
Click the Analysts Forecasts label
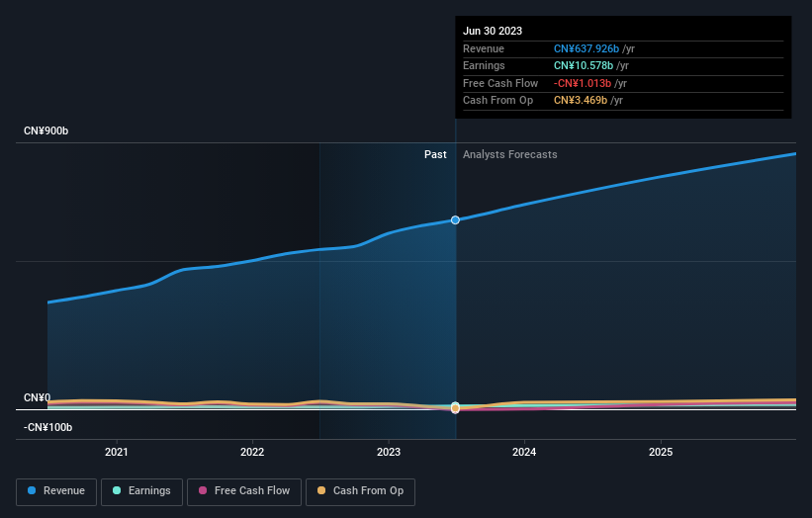click(510, 155)
